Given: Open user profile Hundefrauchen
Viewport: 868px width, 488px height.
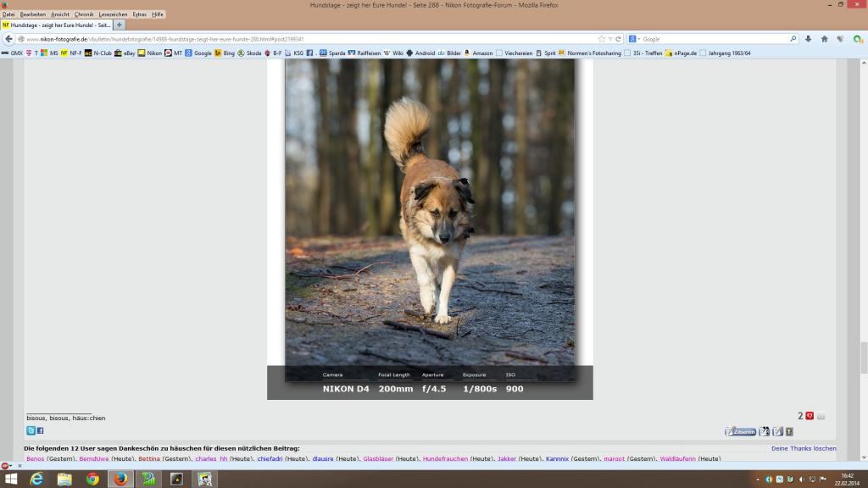Looking at the screenshot, I should tap(445, 458).
